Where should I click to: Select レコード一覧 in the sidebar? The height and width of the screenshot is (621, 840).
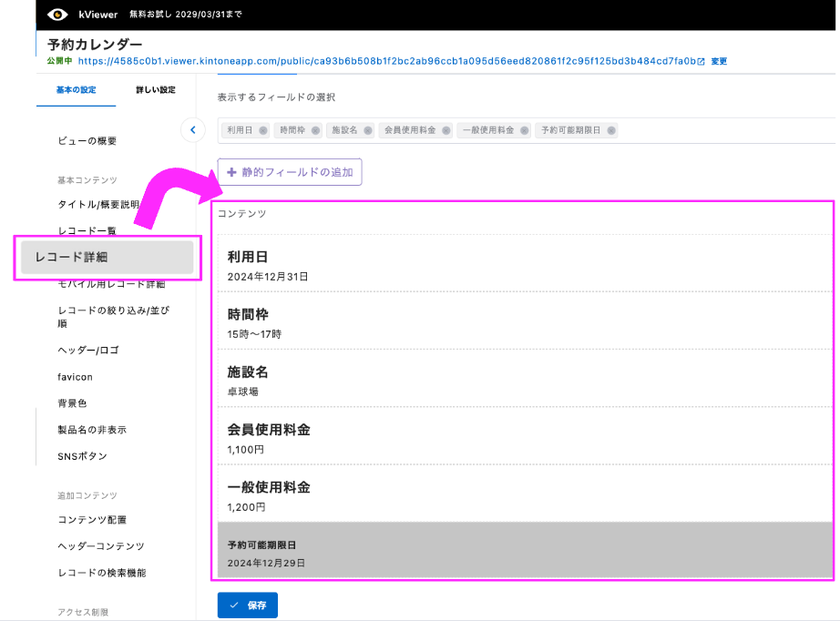(87, 230)
